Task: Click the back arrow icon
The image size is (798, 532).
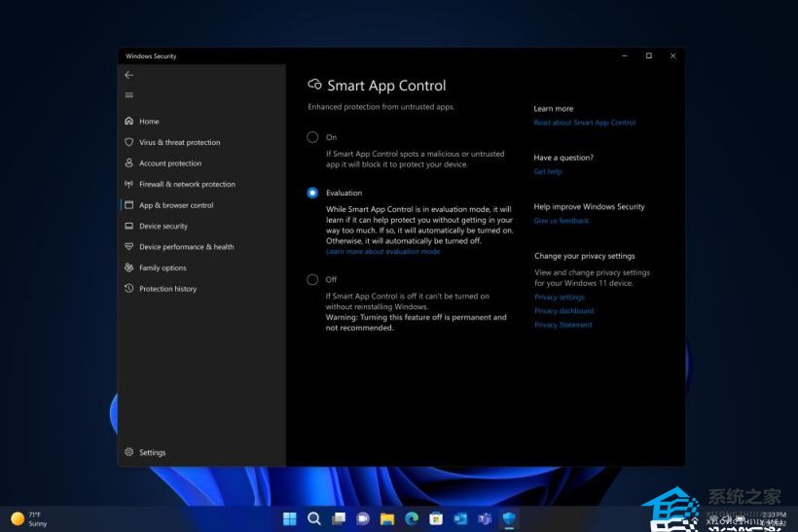Action: [x=129, y=75]
